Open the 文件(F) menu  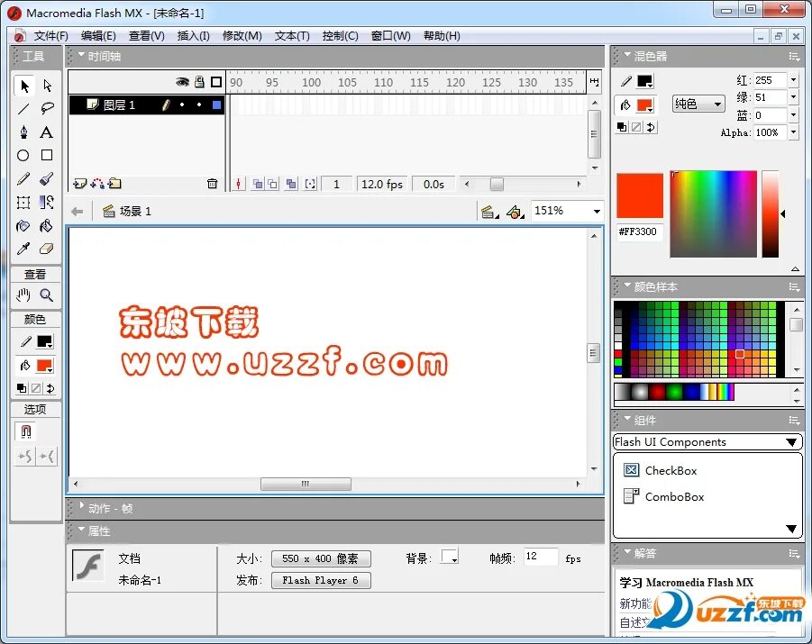(x=50, y=36)
